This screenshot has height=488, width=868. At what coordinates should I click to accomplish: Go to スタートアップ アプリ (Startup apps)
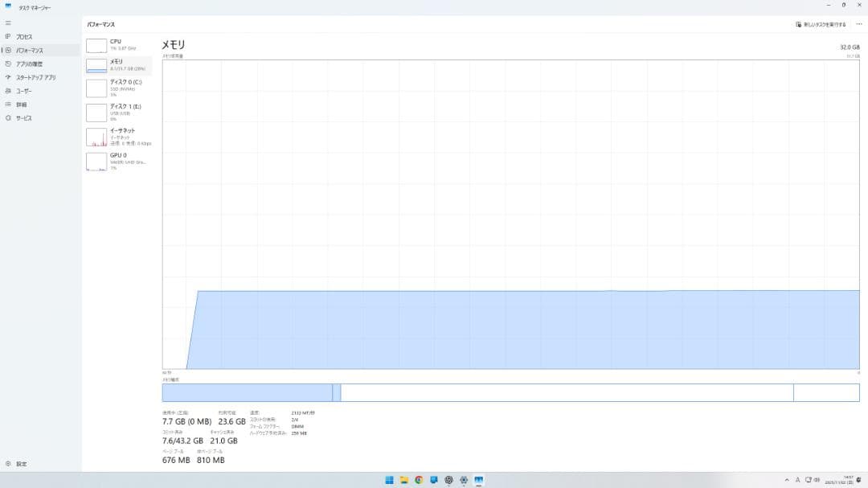(35, 78)
